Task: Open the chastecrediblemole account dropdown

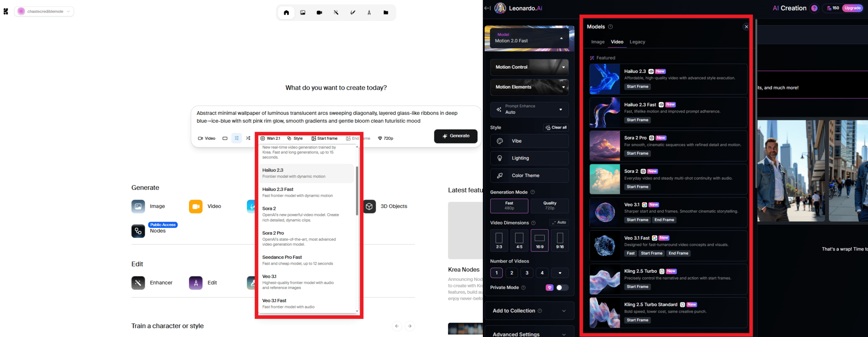Action: click(x=44, y=11)
